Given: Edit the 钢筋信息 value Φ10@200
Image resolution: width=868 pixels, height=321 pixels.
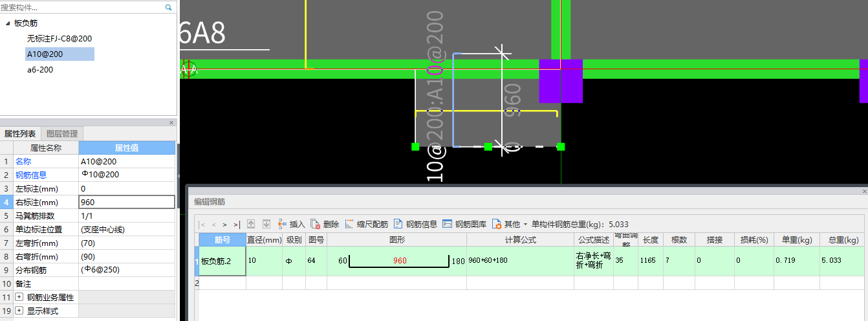Looking at the screenshot, I should tap(127, 175).
